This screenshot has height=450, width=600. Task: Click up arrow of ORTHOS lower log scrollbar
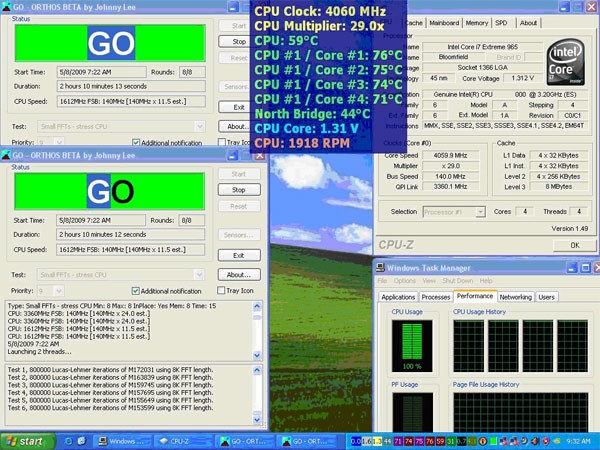click(x=257, y=370)
